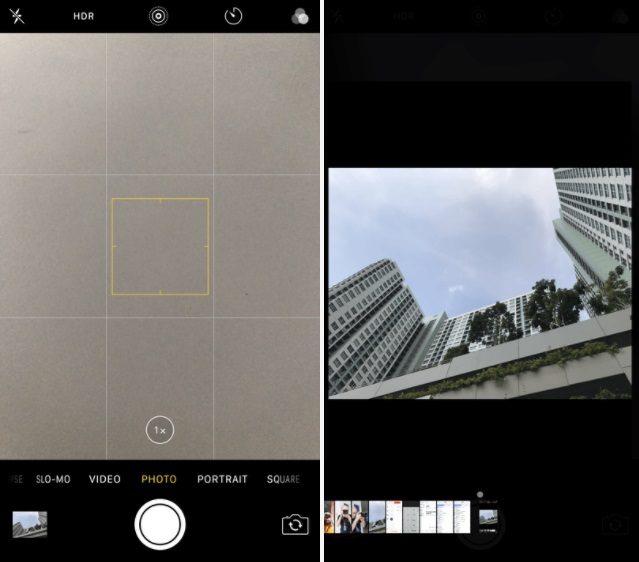Select the selected building thumbnail in strip

click(489, 517)
